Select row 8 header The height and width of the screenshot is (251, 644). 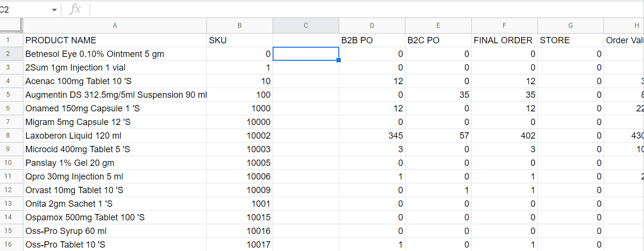coord(11,136)
